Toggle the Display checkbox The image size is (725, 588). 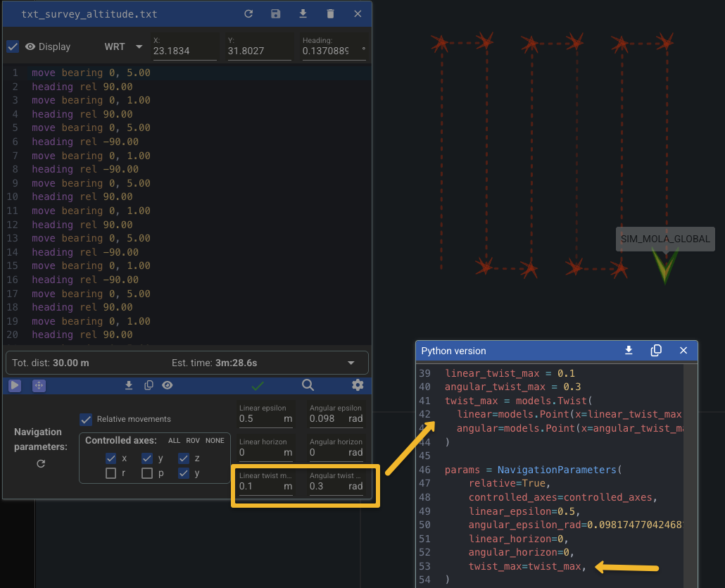[x=13, y=46]
